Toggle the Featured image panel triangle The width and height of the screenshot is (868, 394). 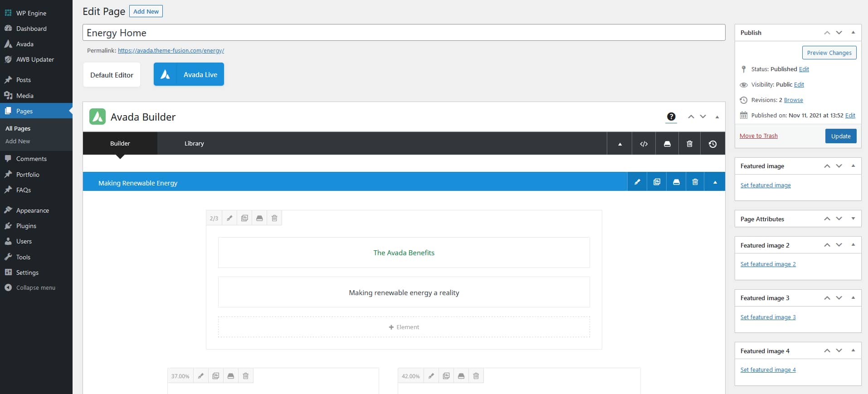click(x=853, y=166)
